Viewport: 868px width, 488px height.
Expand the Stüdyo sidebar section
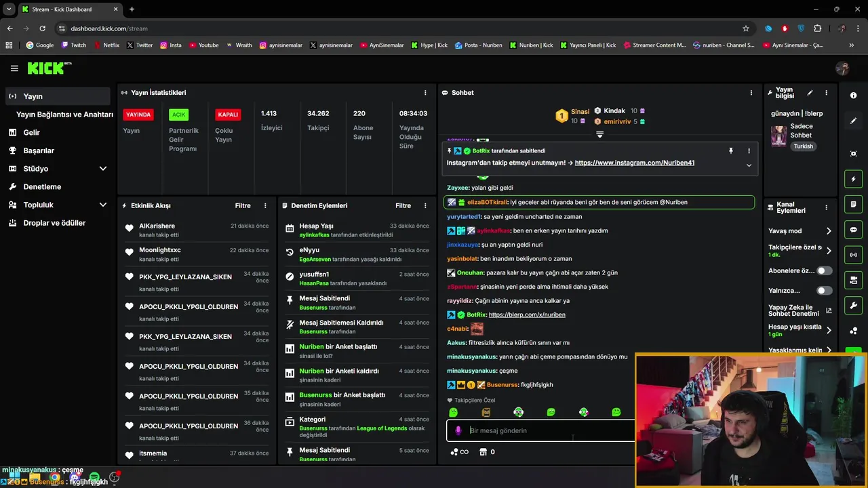pos(103,169)
